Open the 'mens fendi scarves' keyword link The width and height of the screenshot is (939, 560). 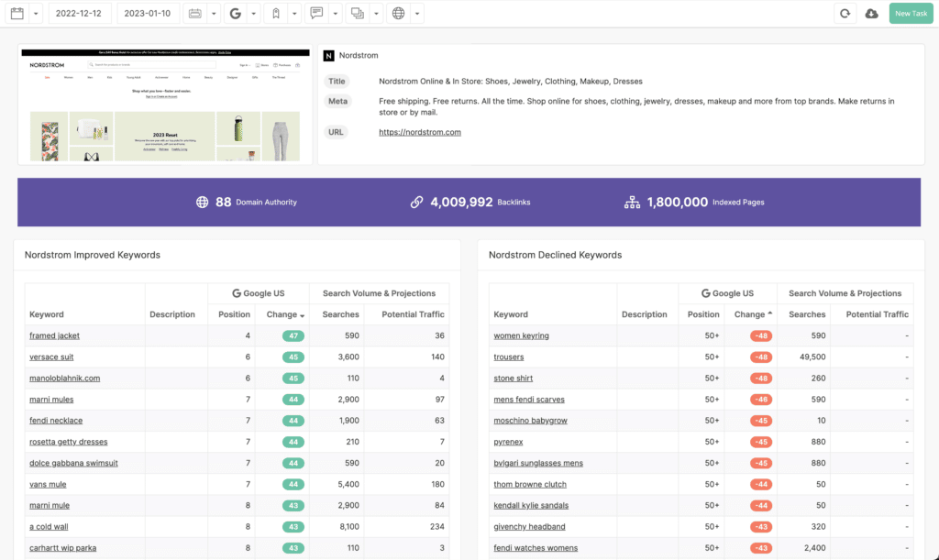click(529, 400)
